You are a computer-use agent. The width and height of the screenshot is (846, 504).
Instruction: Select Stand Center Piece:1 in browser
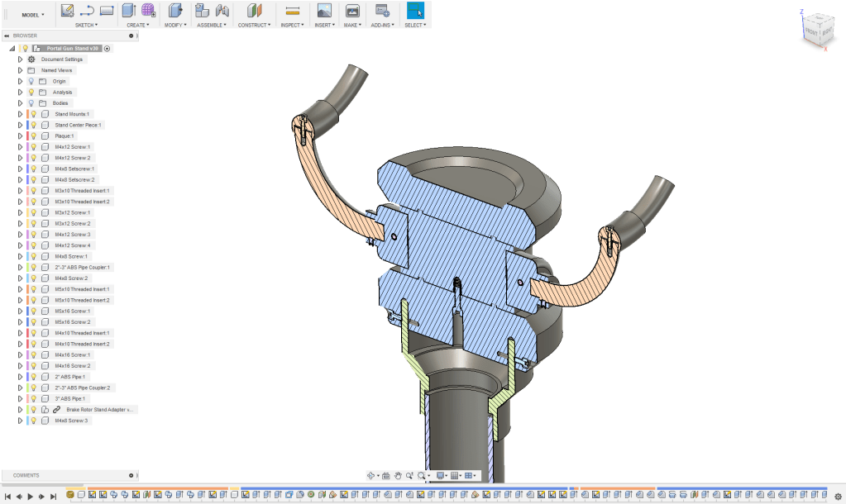(x=77, y=125)
